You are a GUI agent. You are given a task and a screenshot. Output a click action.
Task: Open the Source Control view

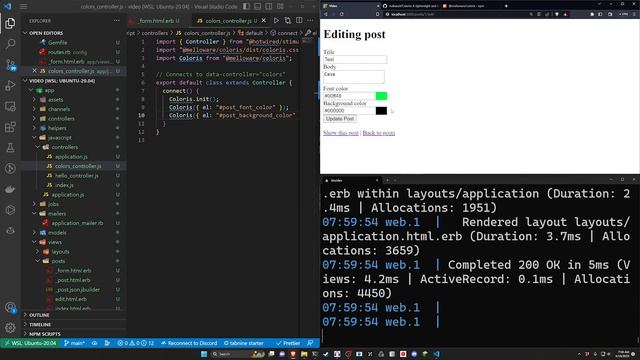pos(10,64)
